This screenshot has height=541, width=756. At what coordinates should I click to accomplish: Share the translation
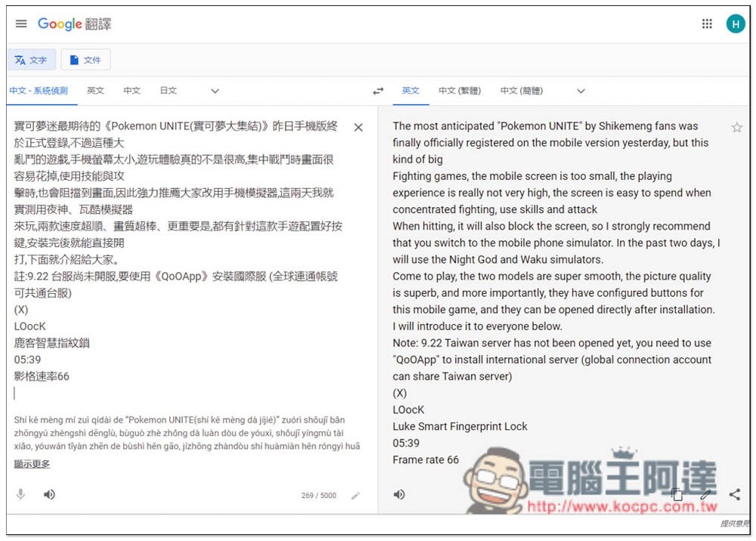[735, 494]
